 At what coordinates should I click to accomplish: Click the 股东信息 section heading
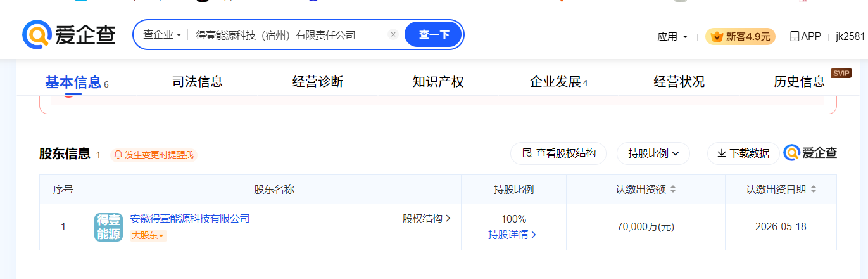pos(65,154)
